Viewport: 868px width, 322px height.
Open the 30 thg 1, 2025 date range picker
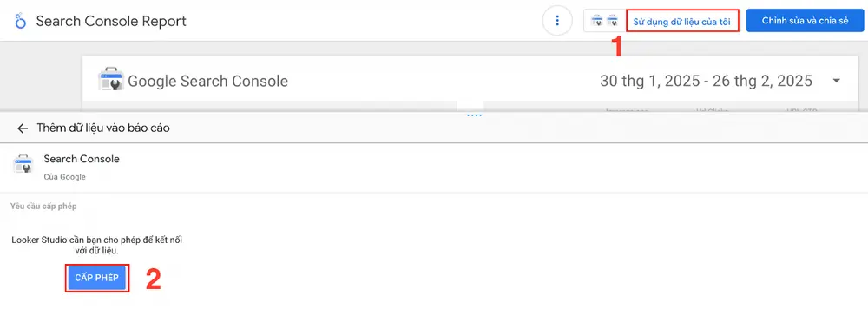point(707,81)
